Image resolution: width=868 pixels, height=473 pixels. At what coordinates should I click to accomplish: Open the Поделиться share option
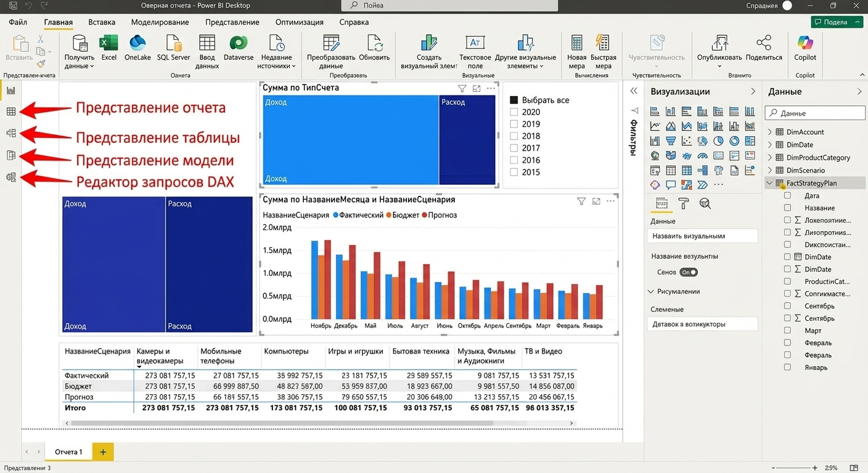point(764,48)
